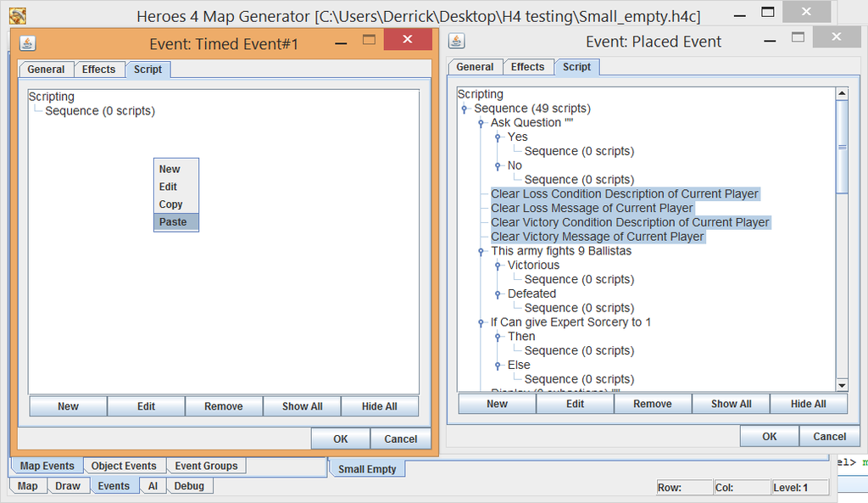Select Script tab in Timed Event#1 window
The width and height of the screenshot is (868, 503).
click(x=147, y=70)
